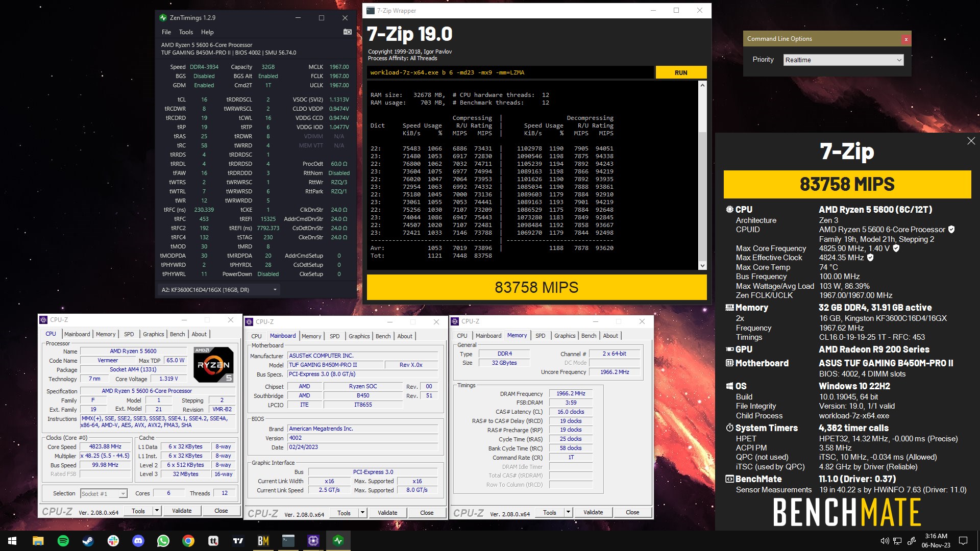This screenshot has height=551, width=980.
Task: Click Tools button in left CPU-Z window
Action: [x=138, y=511]
